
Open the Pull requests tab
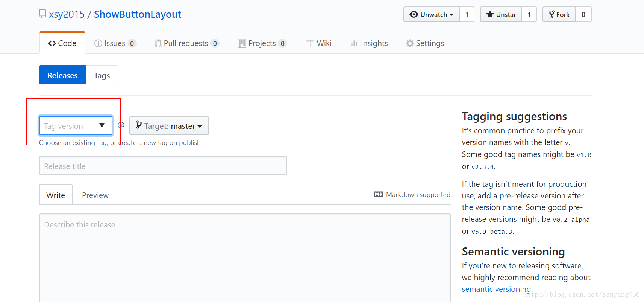click(x=187, y=43)
